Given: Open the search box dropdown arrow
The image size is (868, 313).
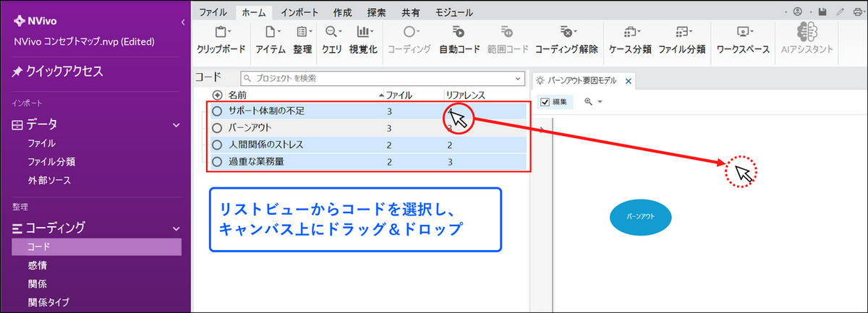Looking at the screenshot, I should (x=518, y=78).
